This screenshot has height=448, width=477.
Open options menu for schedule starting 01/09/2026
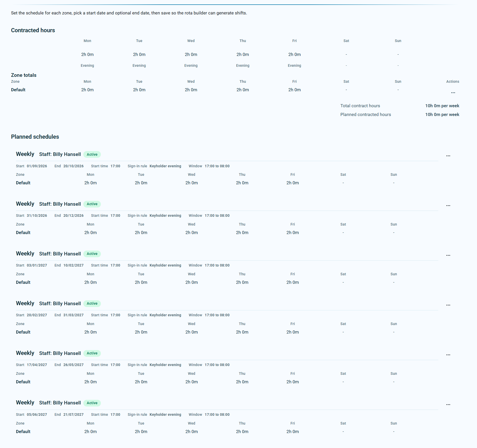point(448,156)
